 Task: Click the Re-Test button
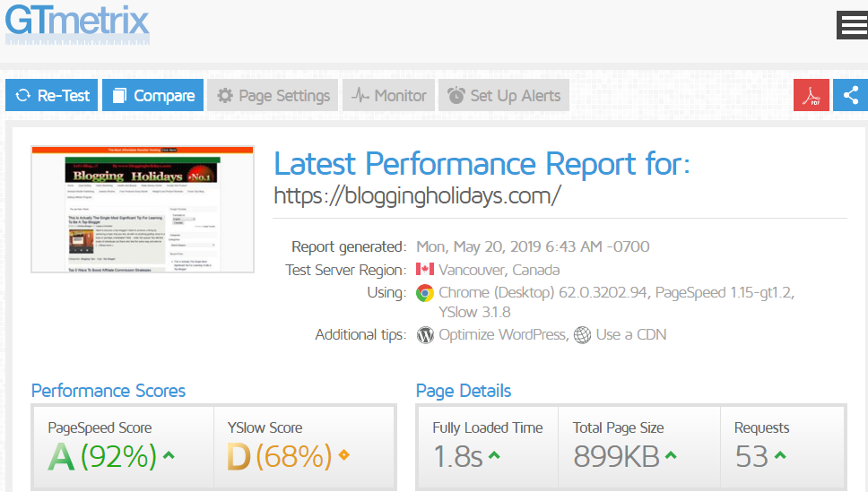click(52, 96)
